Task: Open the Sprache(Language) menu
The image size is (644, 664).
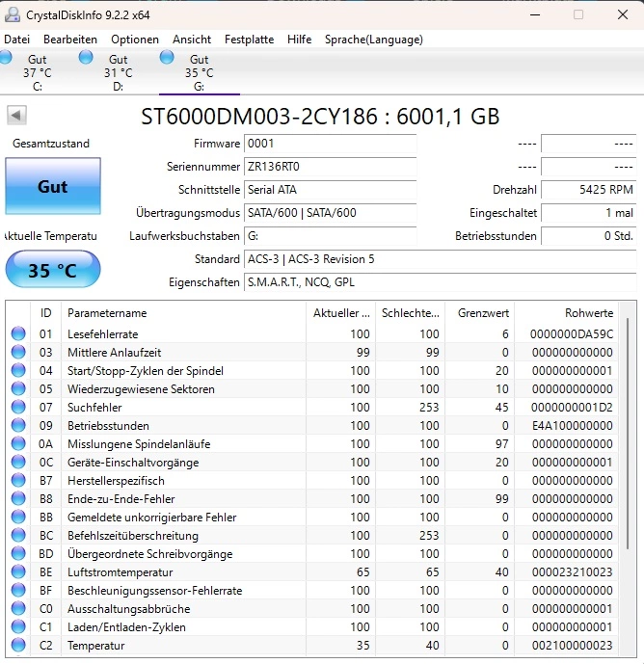Action: [374, 40]
